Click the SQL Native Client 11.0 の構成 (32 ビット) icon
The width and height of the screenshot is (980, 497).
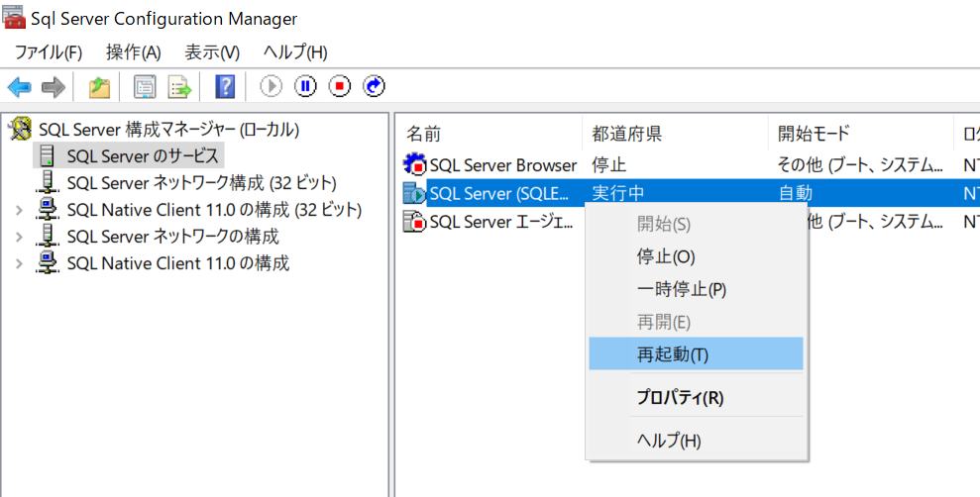49,209
